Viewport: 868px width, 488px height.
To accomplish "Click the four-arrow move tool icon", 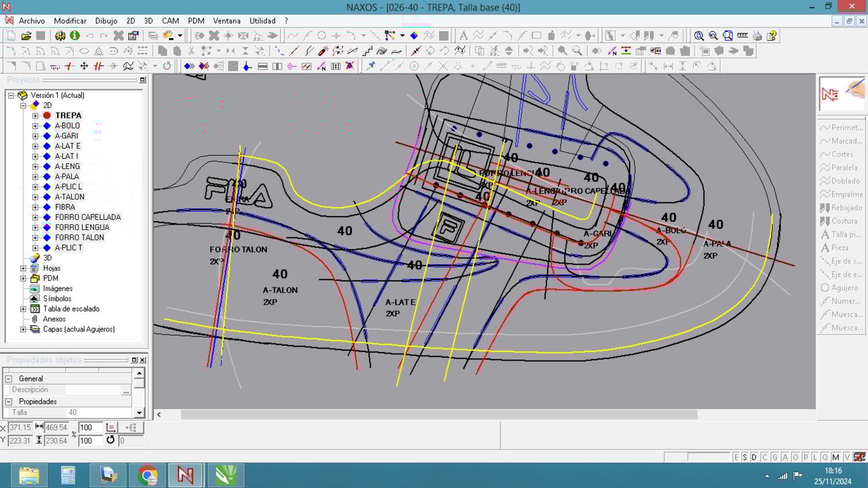I will coord(84,66).
